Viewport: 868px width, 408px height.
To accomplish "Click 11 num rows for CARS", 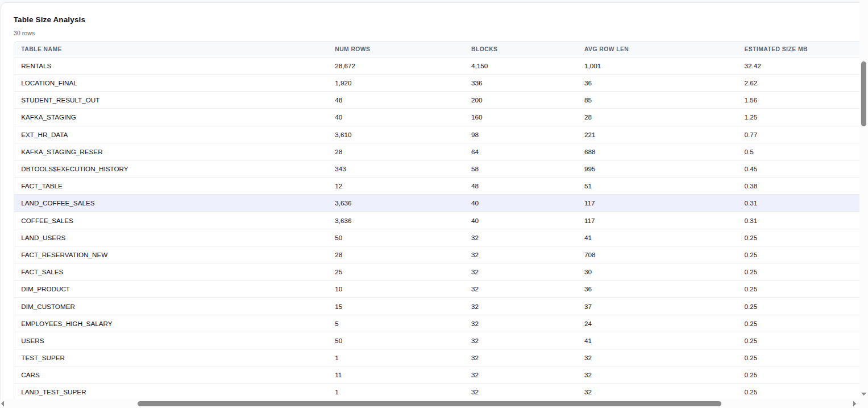I will (339, 375).
